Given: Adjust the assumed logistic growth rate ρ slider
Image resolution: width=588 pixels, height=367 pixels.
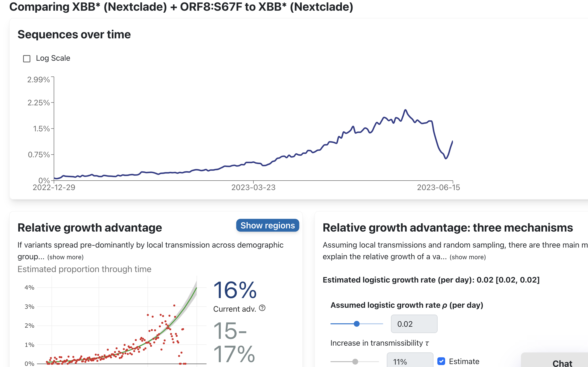Looking at the screenshot, I should click(x=357, y=324).
